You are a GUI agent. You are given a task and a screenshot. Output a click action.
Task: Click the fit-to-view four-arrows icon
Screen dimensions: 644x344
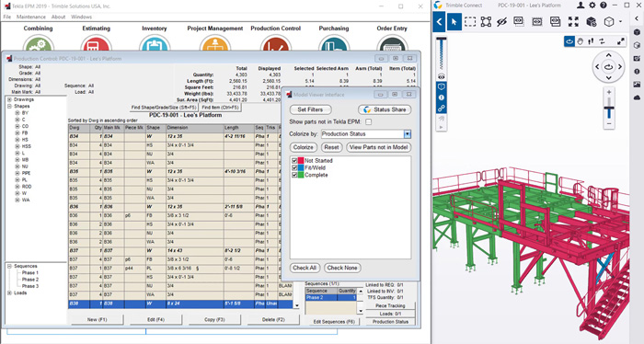tap(573, 22)
